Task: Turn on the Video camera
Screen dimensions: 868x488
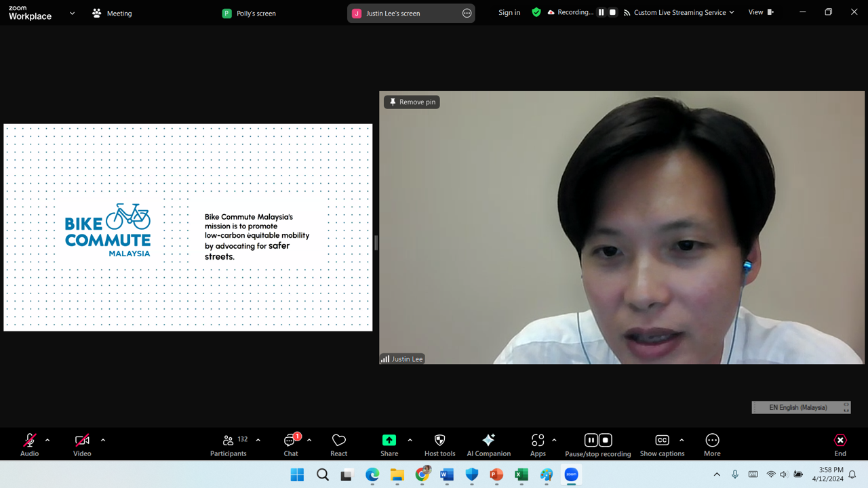Action: click(x=82, y=445)
